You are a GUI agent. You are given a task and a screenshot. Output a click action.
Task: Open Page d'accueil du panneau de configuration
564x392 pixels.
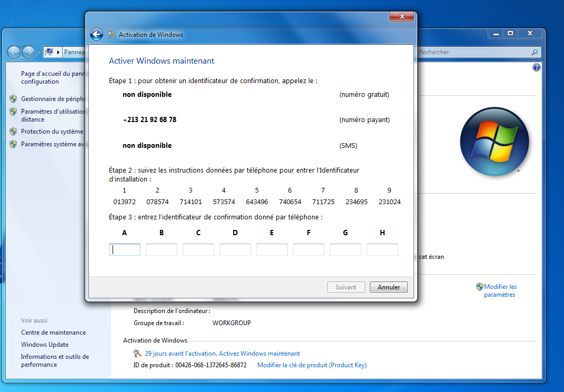[x=53, y=78]
